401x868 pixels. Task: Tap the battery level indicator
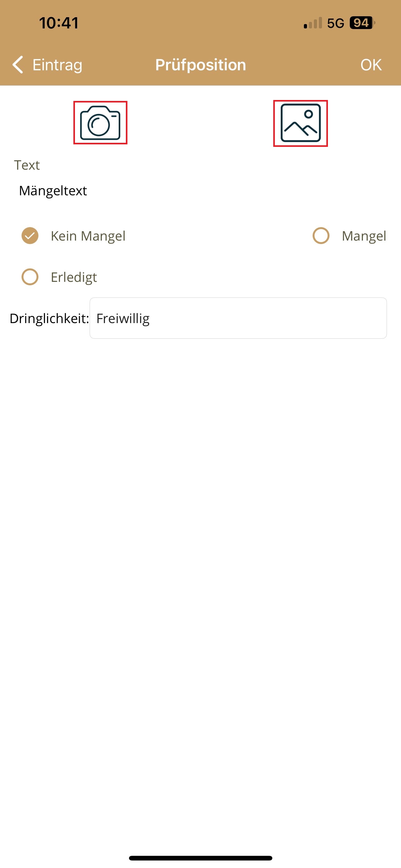coord(362,23)
